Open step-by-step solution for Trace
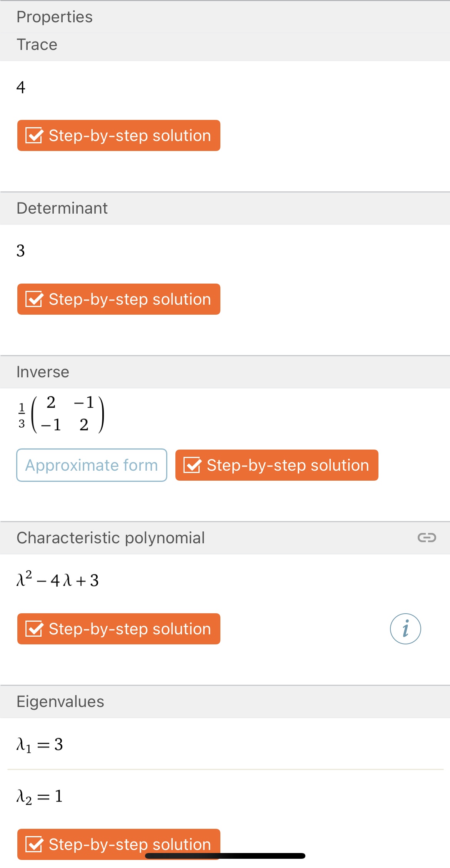This screenshot has height=868, width=450. 129,136
